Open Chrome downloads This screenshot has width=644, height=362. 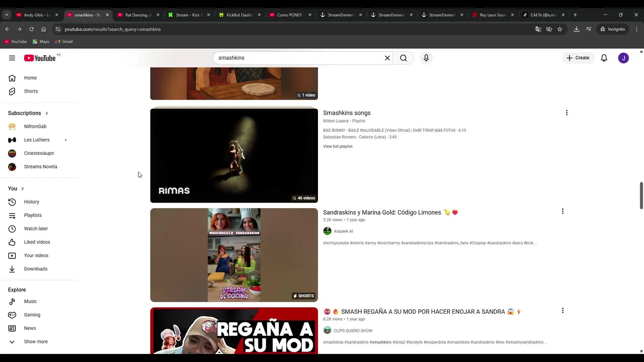tap(577, 29)
